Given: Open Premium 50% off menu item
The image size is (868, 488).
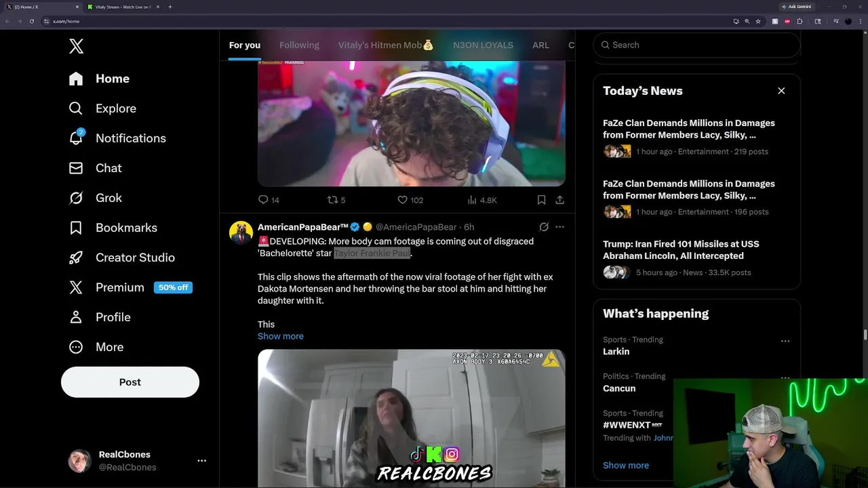Looking at the screenshot, I should click(130, 287).
